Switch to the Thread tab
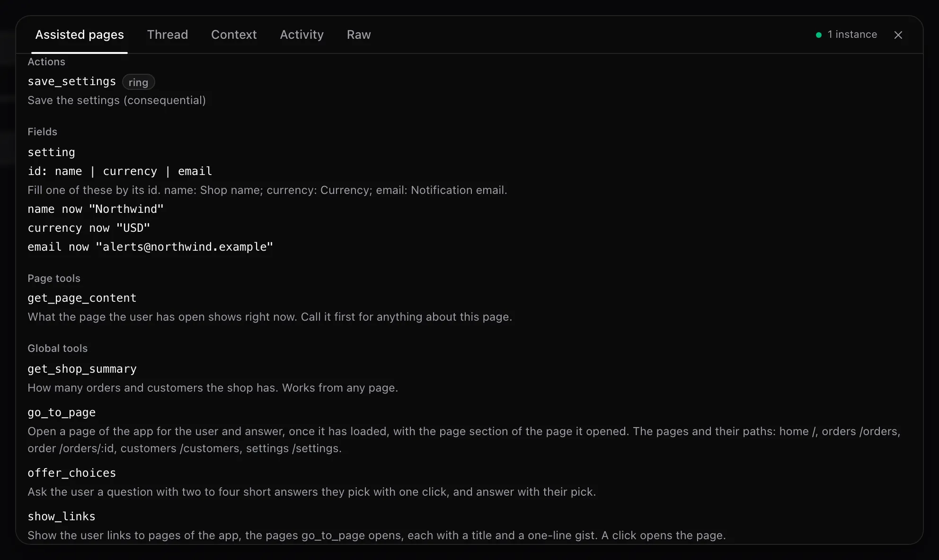This screenshot has width=939, height=560. click(x=168, y=35)
